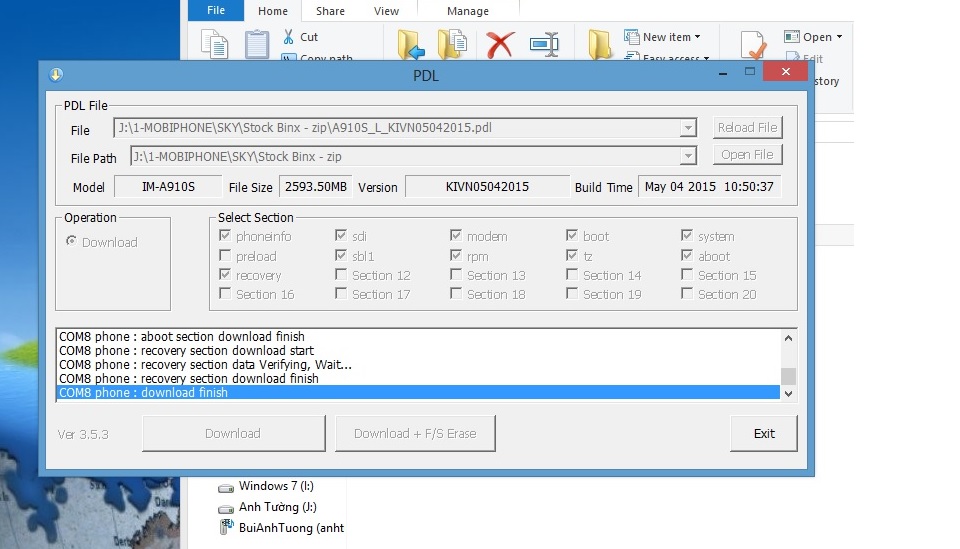Click the Open icon in Explorer ribbon
Image resolution: width=960 pixels, height=549 pixels.
tap(792, 37)
